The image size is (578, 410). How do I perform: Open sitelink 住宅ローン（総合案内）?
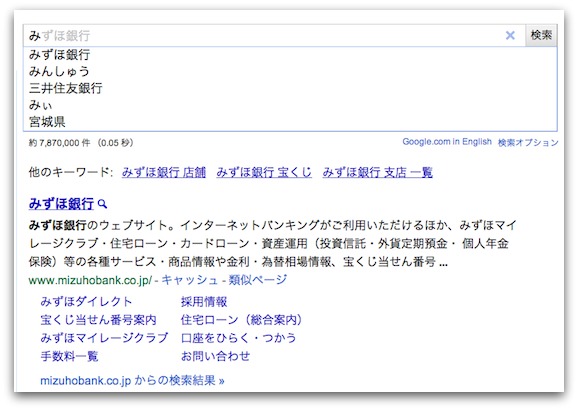242,320
